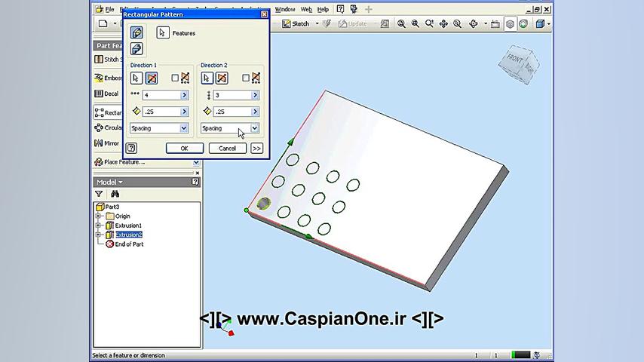Screen dimensions: 644x362
Task: Click the New document toolbar icon
Action: (103, 23)
